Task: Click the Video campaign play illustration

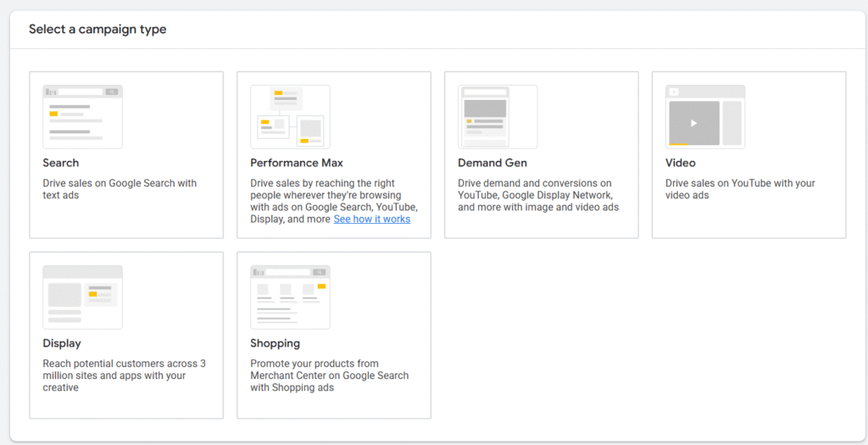Action: tap(705, 117)
